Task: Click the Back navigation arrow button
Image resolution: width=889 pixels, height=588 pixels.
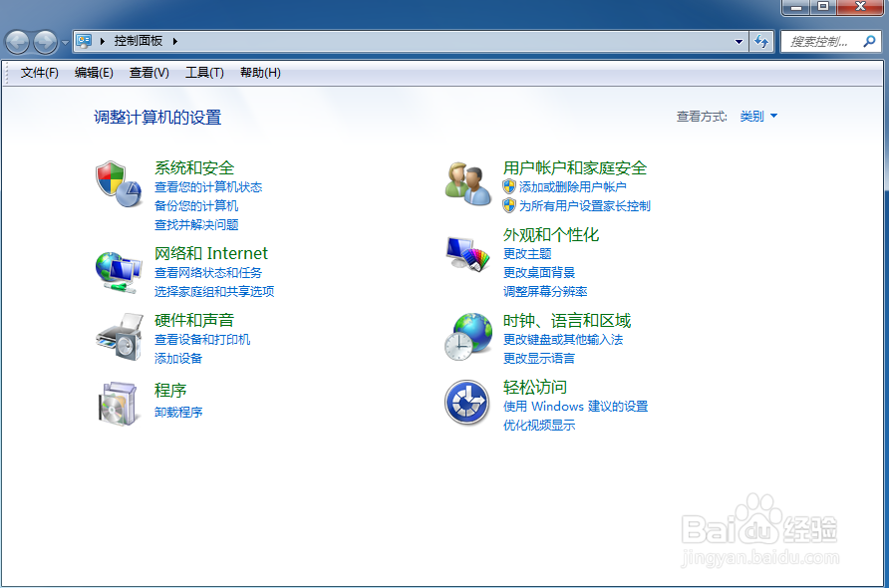Action: point(17,42)
